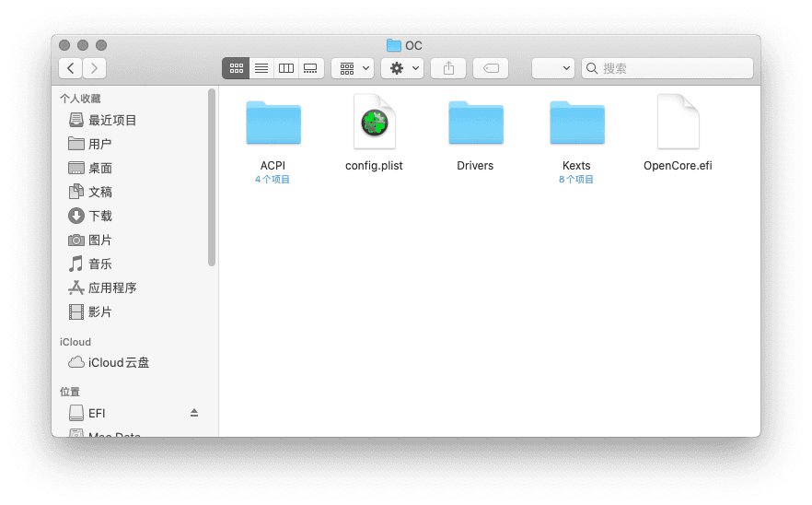This screenshot has width=812, height=505.
Task: Switch to list view
Action: (x=261, y=68)
